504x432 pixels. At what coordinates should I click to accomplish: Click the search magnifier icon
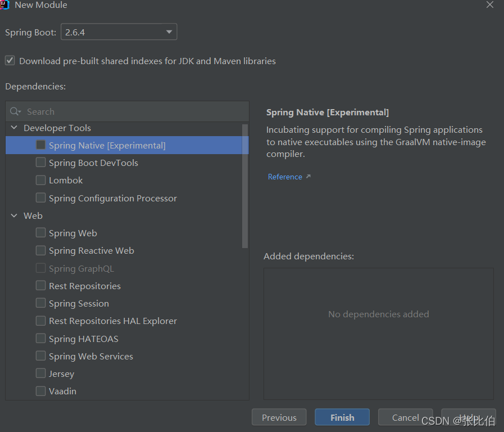(x=15, y=111)
